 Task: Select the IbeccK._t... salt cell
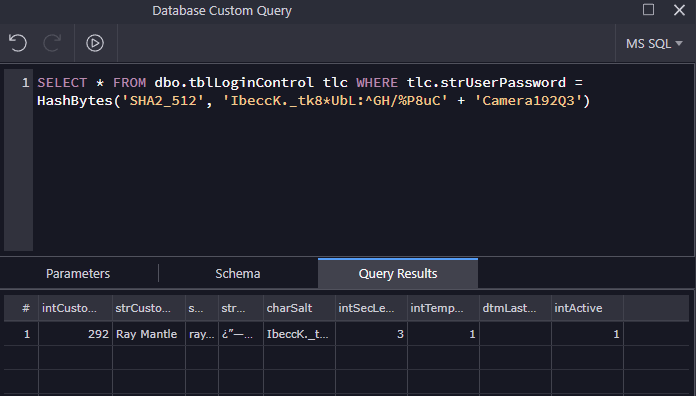(299, 334)
